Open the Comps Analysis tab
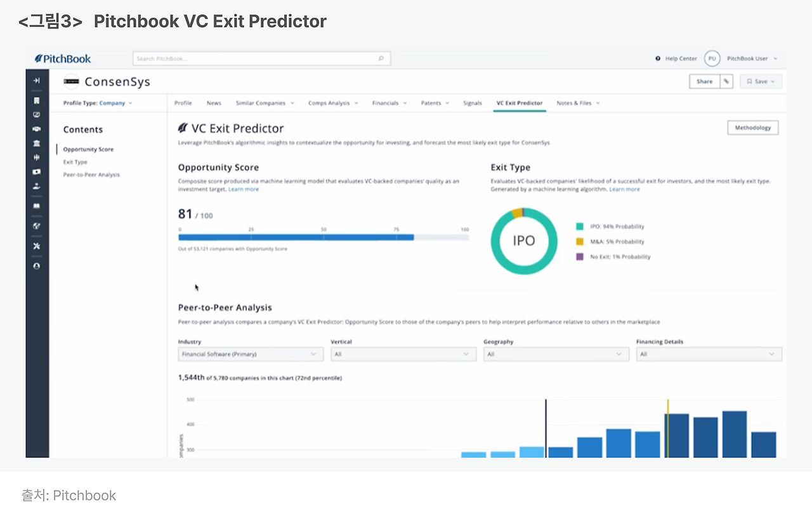 329,103
